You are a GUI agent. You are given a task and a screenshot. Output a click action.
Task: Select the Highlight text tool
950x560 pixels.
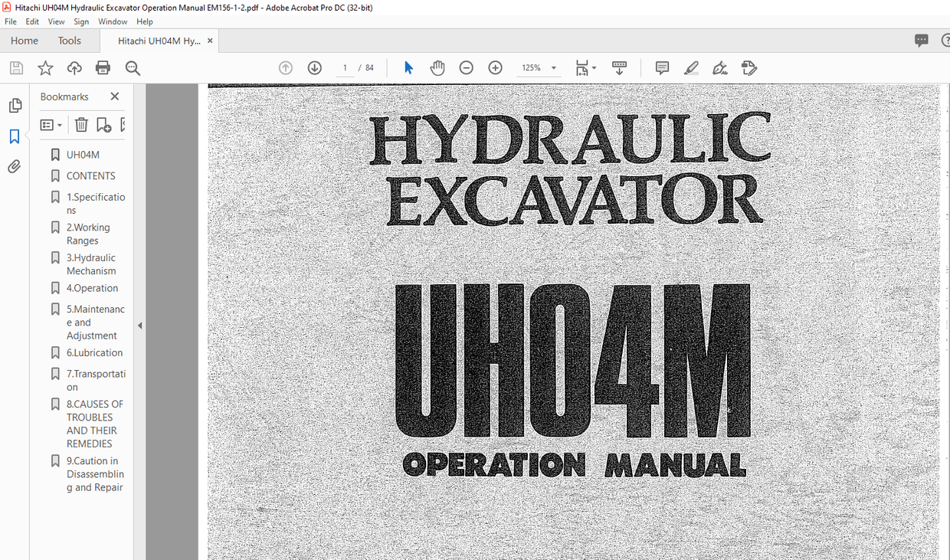click(x=690, y=67)
